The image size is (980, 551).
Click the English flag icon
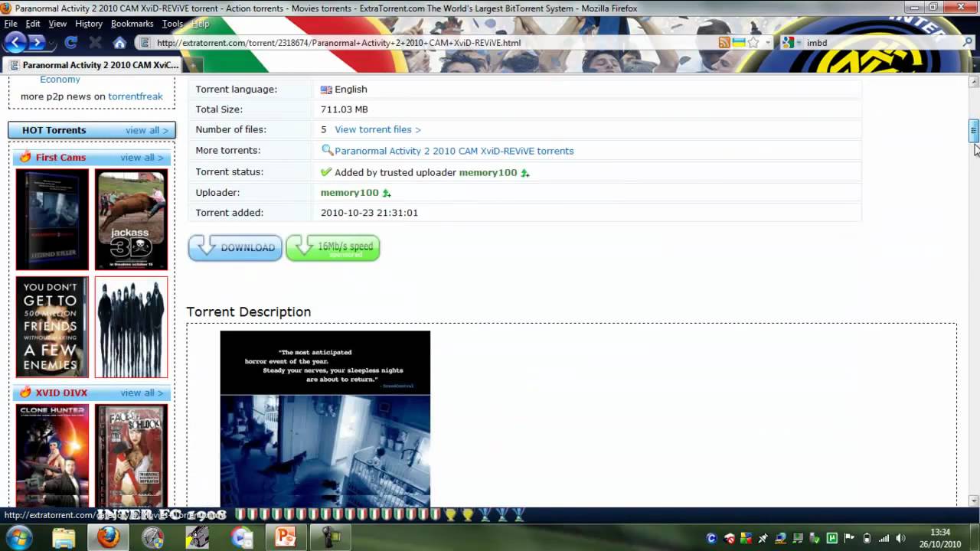click(x=326, y=90)
